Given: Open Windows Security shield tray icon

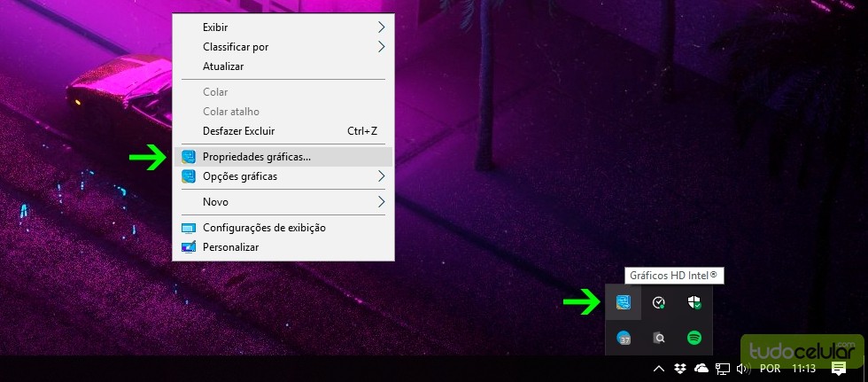Looking at the screenshot, I should tap(694, 303).
